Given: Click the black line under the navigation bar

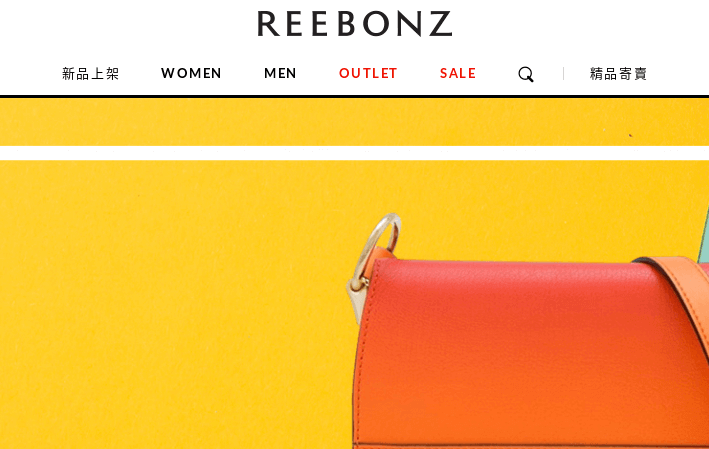Looking at the screenshot, I should (x=354, y=96).
